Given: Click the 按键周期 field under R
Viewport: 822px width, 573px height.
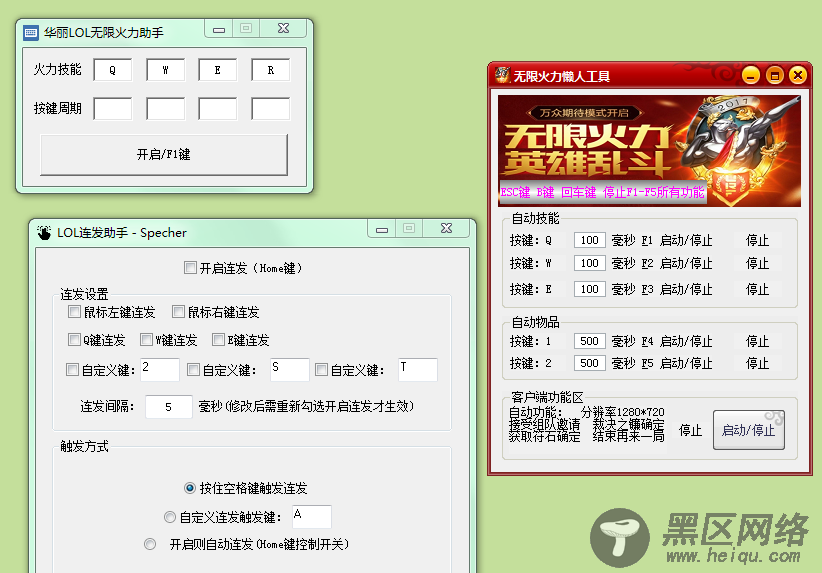Looking at the screenshot, I should [x=271, y=109].
